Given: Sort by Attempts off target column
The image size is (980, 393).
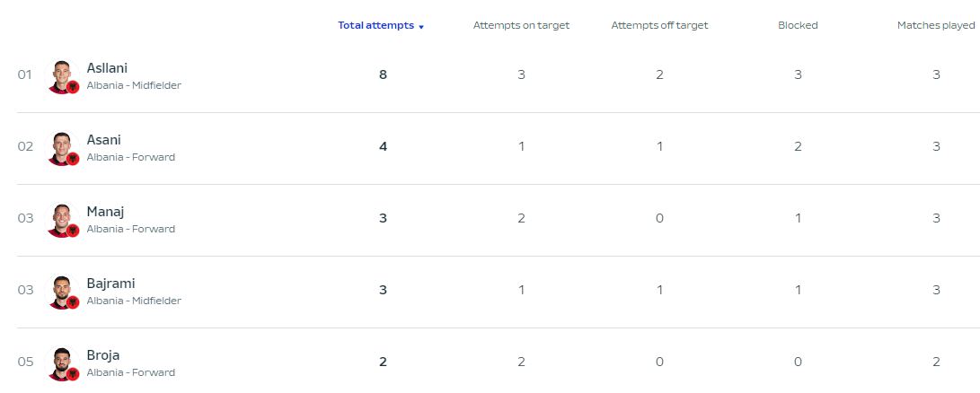Looking at the screenshot, I should point(659,26).
